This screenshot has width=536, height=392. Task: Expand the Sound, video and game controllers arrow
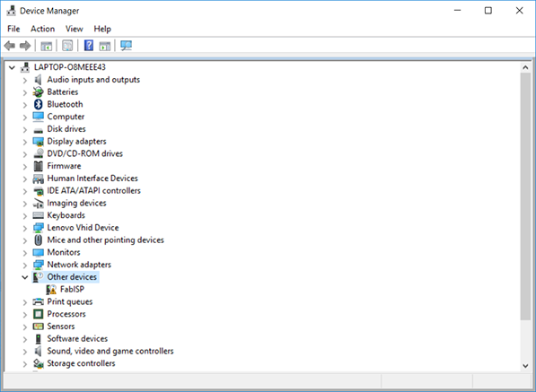24,352
